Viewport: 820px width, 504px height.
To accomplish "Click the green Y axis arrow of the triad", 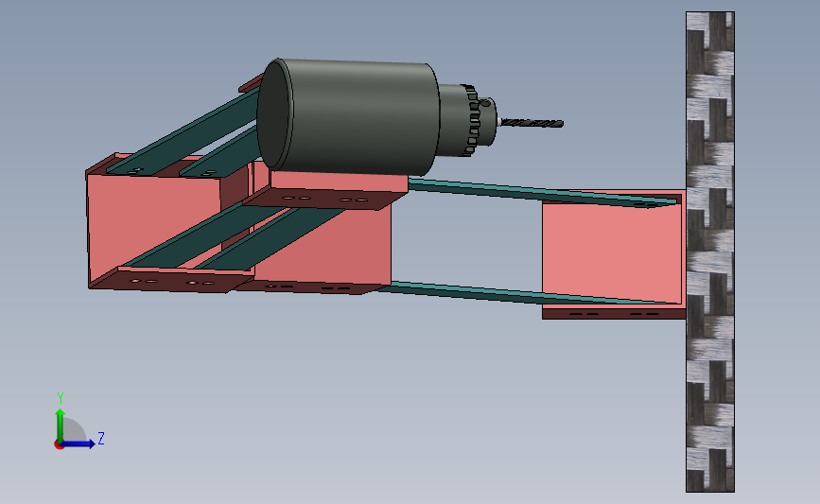I will pos(61,425).
